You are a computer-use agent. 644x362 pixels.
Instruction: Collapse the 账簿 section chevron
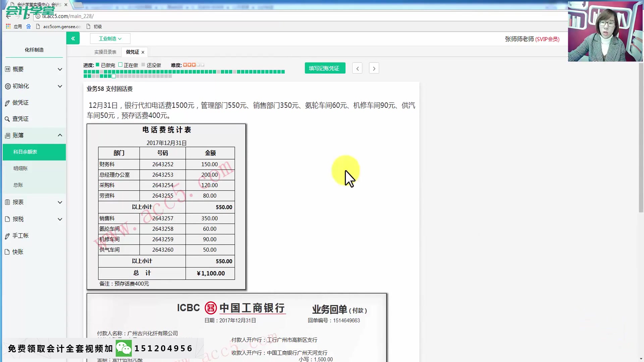tap(60, 135)
